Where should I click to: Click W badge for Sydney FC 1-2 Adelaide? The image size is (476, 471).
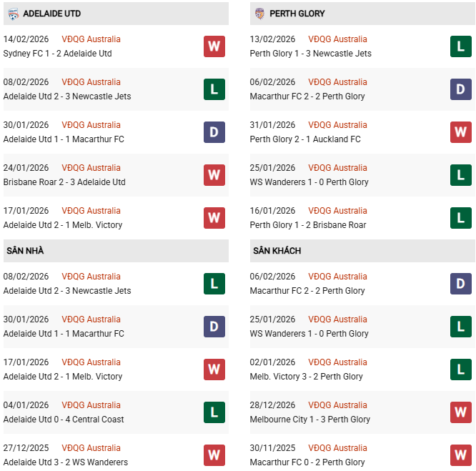pyautogui.click(x=214, y=46)
